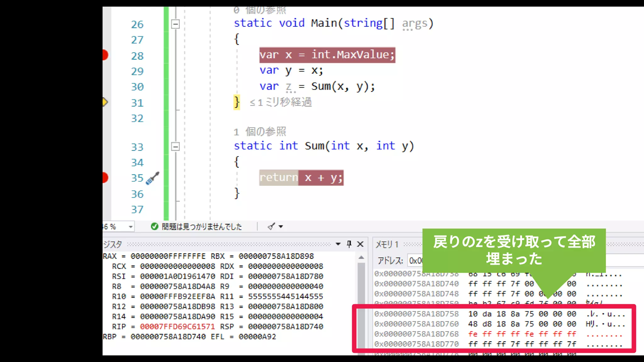Viewport: 644px width, 362px height.
Task: Open quick actions screwdriver icon on line 35
Action: 153,178
